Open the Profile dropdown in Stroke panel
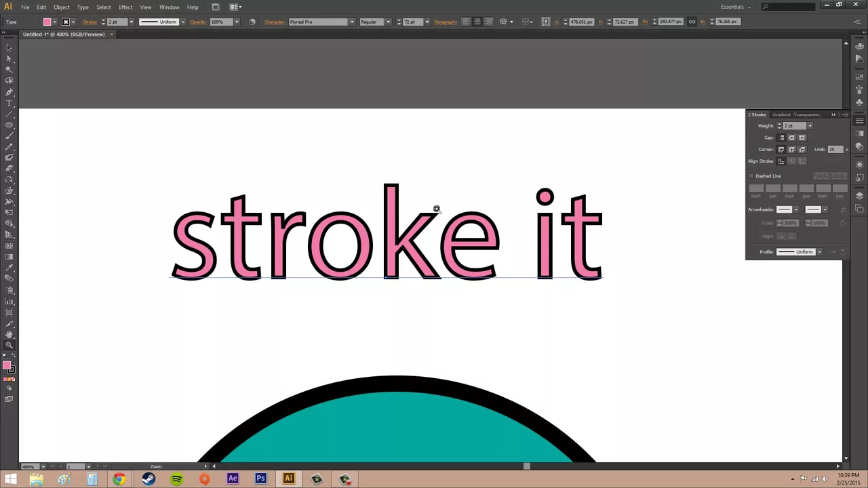This screenshot has width=868, height=488. tap(819, 252)
